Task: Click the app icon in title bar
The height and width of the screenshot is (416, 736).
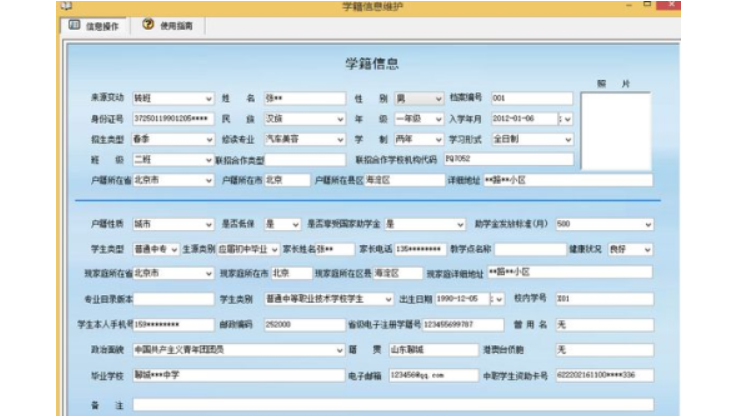Action: [x=67, y=6]
